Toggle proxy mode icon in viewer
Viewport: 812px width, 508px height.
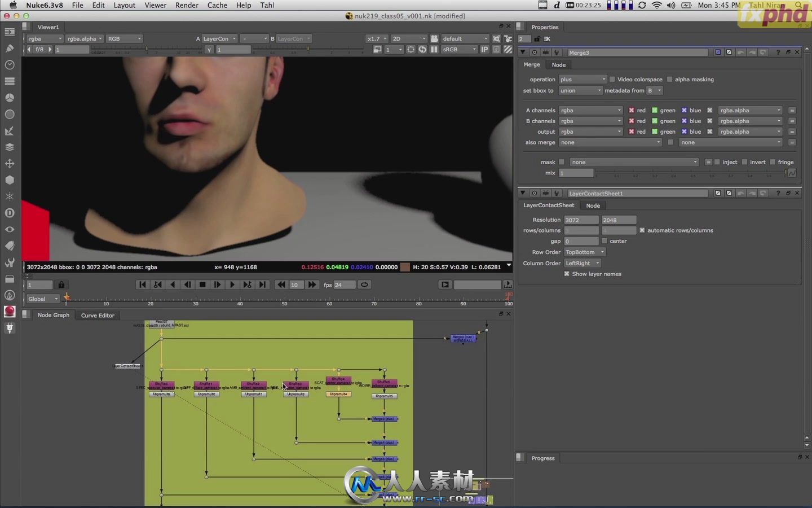(x=377, y=50)
